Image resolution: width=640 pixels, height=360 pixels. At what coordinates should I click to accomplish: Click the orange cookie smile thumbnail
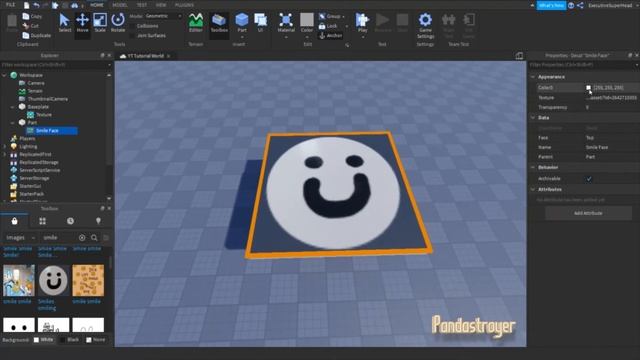point(88,280)
